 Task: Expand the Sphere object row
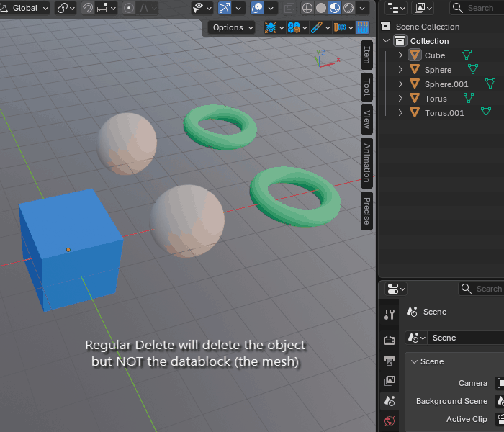pyautogui.click(x=400, y=70)
